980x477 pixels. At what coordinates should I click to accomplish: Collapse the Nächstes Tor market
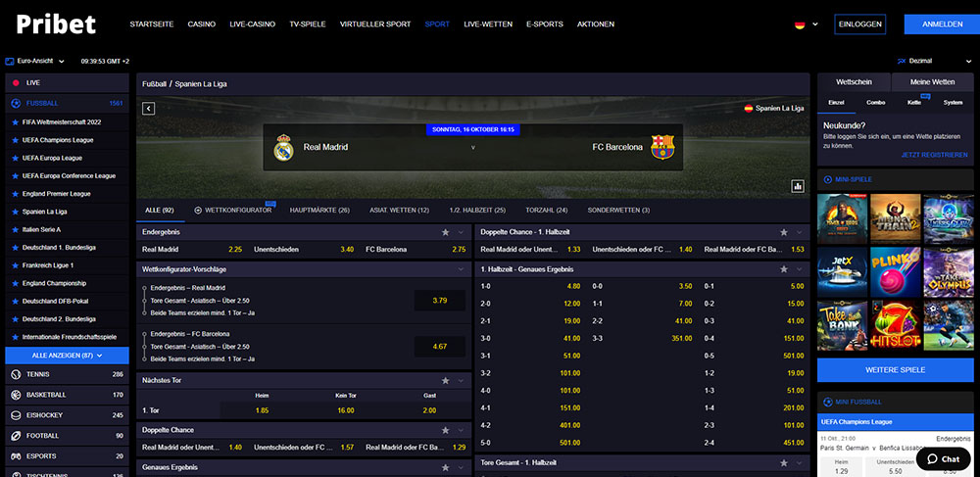pos(462,380)
